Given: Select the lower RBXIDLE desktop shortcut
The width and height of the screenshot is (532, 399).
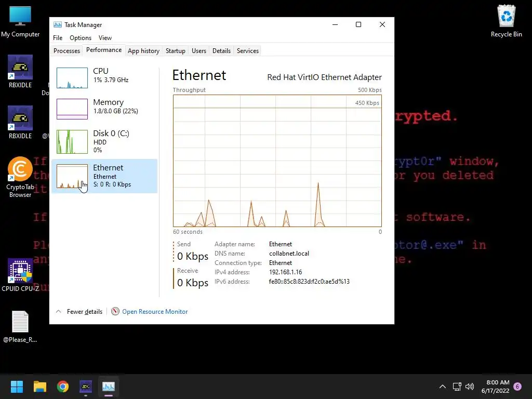Looking at the screenshot, I should pyautogui.click(x=20, y=123).
